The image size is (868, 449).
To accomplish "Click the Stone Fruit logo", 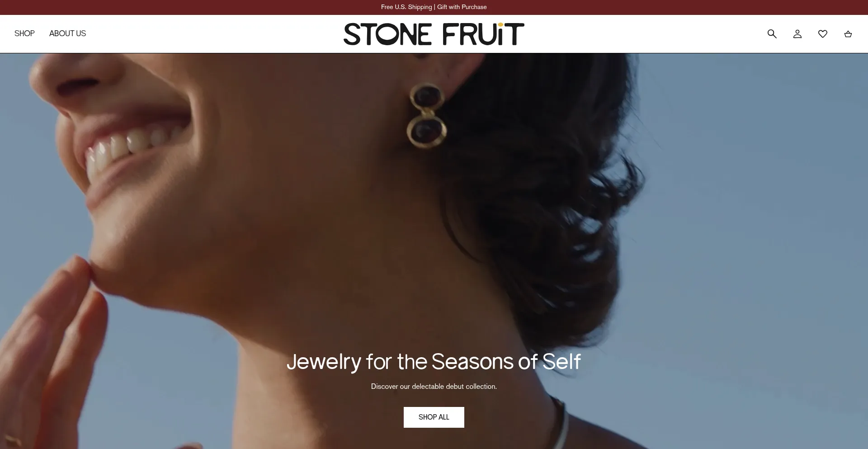I will (434, 34).
